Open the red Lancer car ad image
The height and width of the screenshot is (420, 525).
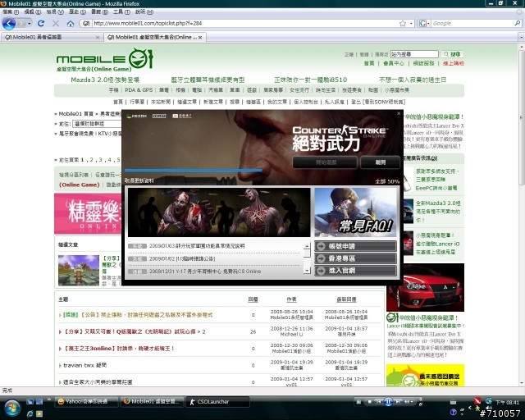[425, 287]
